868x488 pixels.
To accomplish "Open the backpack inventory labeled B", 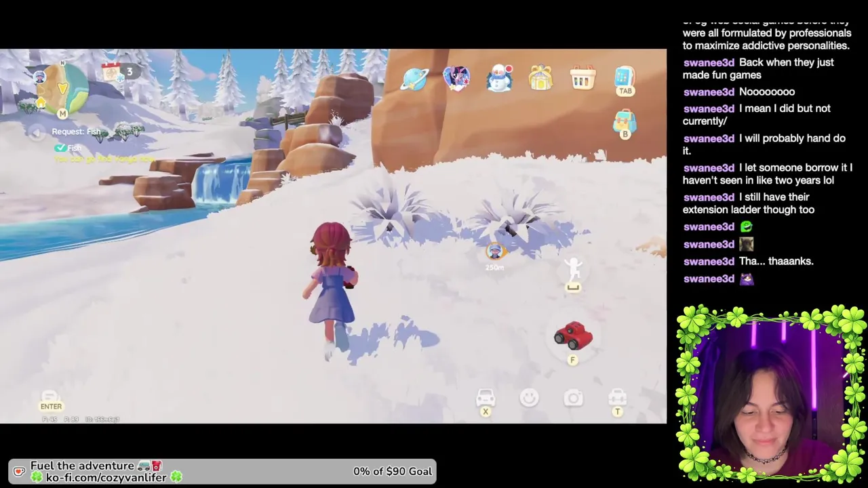I will tap(625, 123).
